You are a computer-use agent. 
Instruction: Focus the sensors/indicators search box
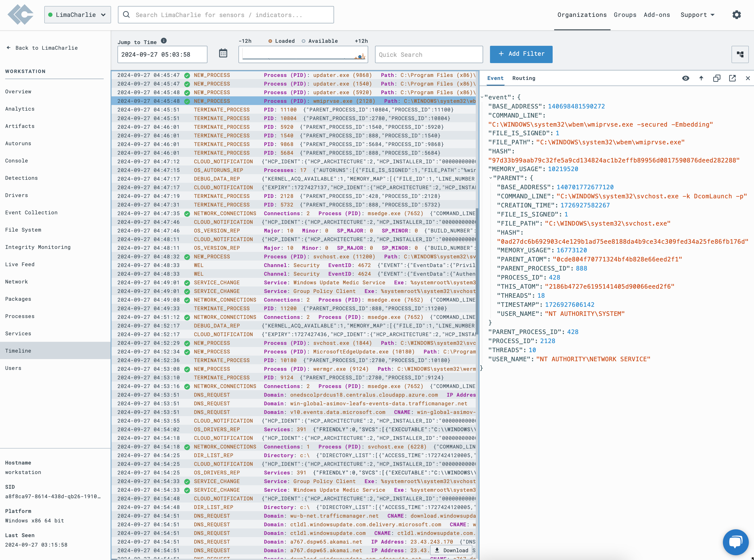226,14
